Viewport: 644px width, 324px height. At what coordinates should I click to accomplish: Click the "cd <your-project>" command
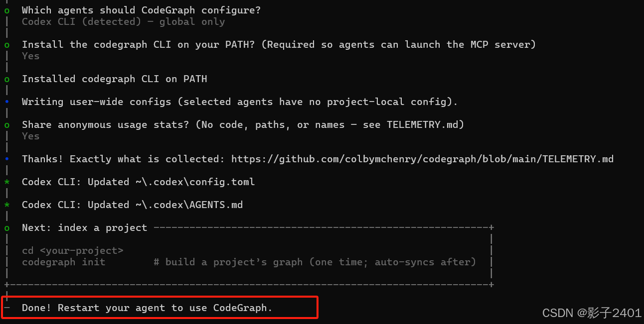pos(72,250)
